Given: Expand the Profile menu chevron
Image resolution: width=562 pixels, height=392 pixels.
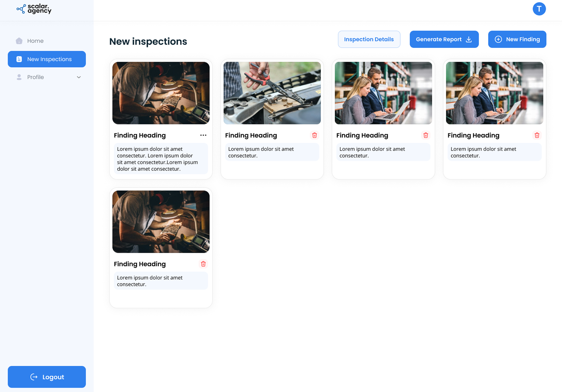Looking at the screenshot, I should [x=79, y=77].
